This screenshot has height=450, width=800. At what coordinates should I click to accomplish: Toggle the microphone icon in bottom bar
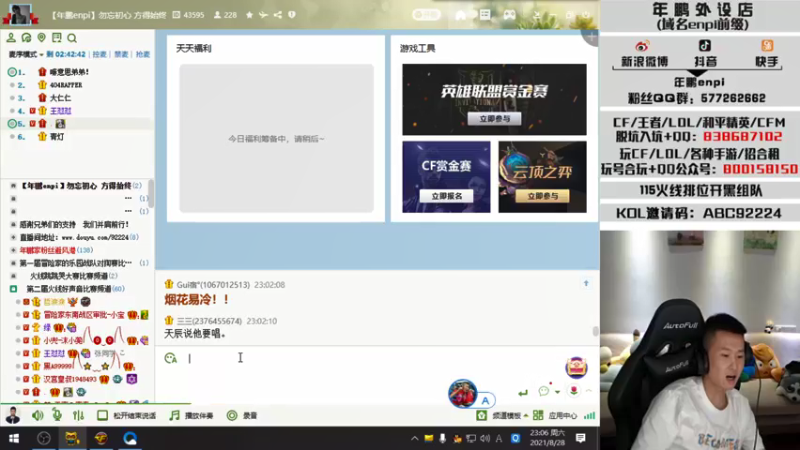pyautogui.click(x=57, y=415)
